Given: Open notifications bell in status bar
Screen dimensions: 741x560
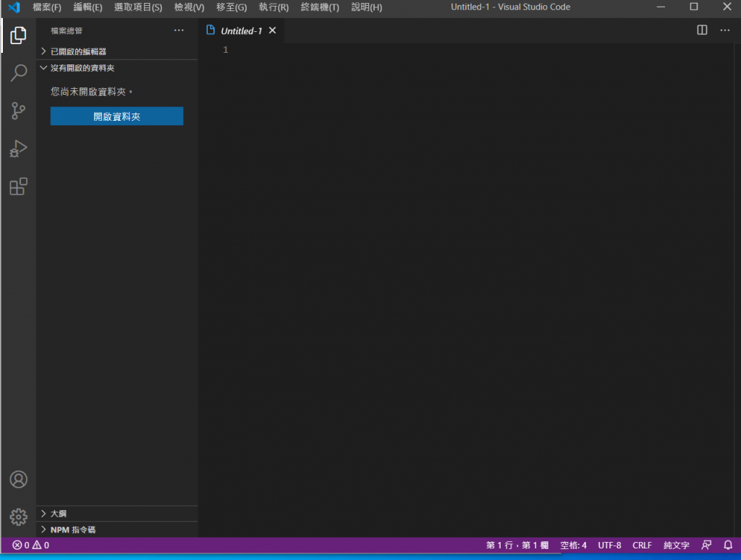Looking at the screenshot, I should click(728, 545).
